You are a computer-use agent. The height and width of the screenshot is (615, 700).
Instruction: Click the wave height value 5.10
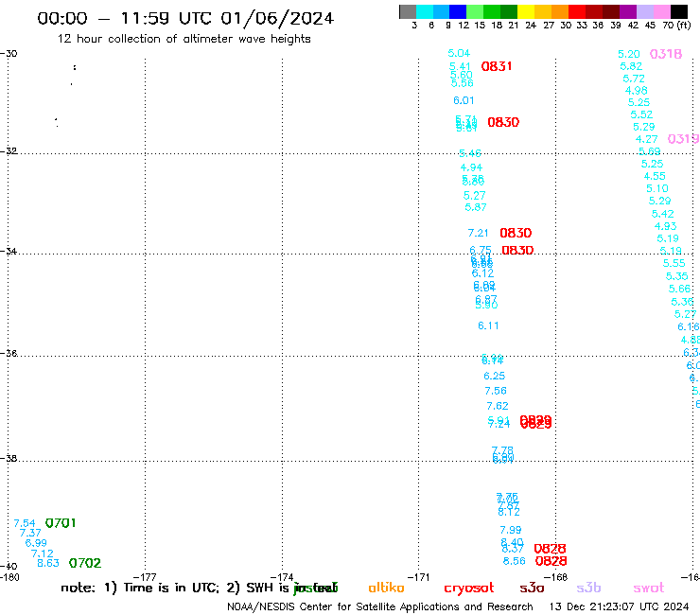(657, 188)
